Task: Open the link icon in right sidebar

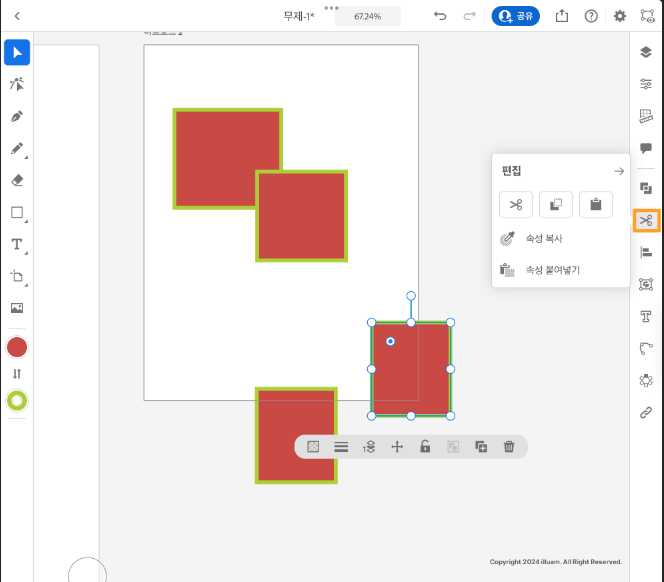Action: click(x=646, y=412)
